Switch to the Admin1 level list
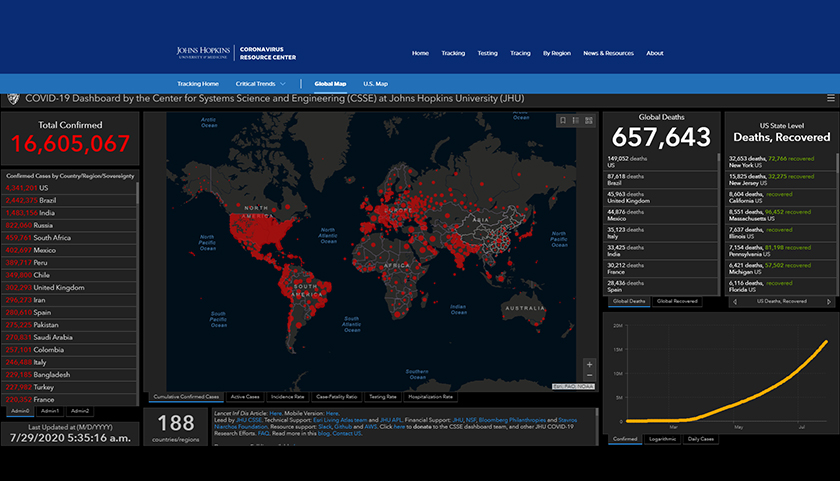This screenshot has width=840, height=481. (50, 411)
